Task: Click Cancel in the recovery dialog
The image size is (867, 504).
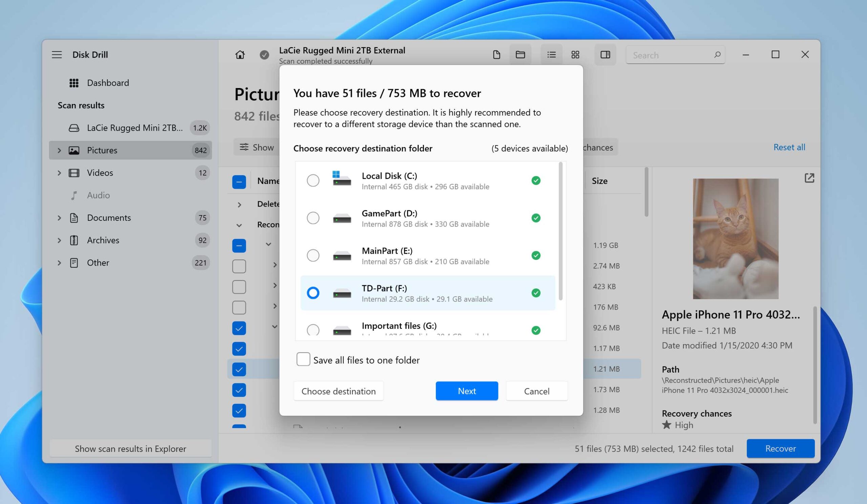Action: (537, 391)
